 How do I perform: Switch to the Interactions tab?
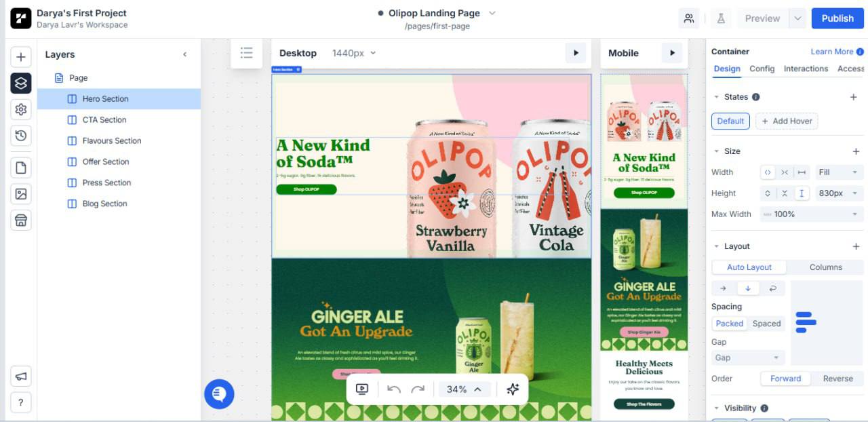(x=806, y=69)
